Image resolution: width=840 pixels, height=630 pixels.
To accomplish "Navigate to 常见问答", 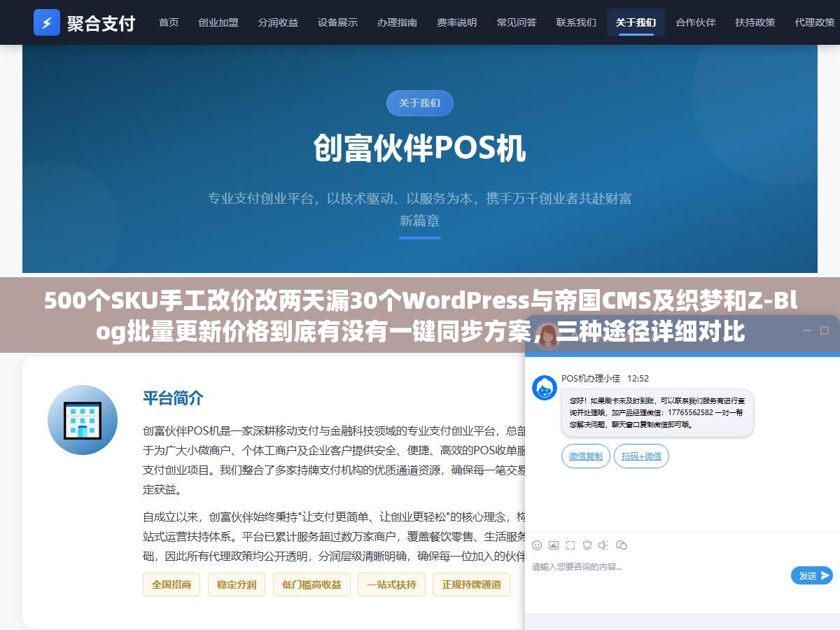I will coord(517,22).
